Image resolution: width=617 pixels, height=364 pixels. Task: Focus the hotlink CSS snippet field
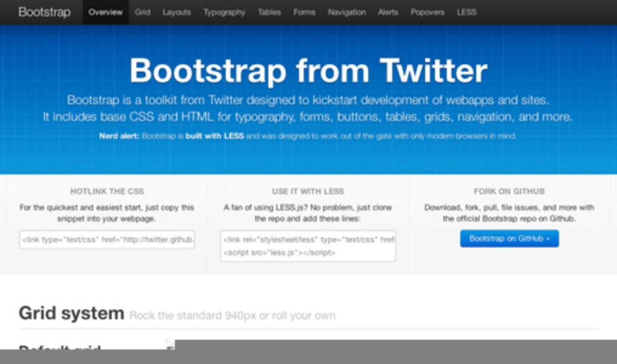(107, 240)
